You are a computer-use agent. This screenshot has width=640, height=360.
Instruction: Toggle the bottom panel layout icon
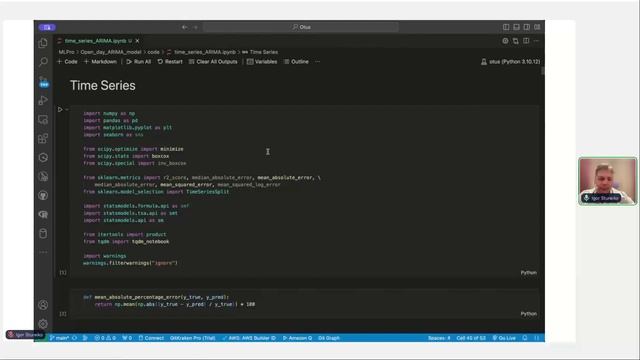516,27
